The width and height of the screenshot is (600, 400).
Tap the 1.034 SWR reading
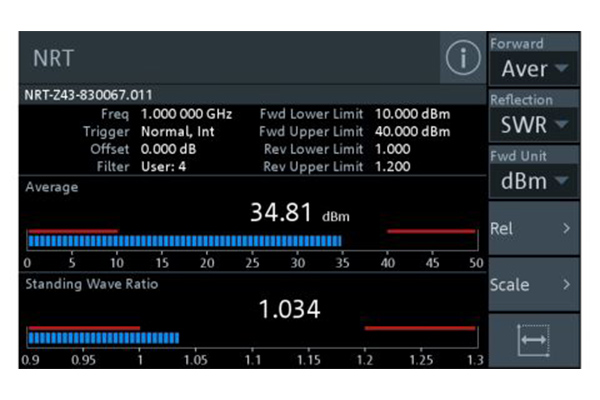(x=289, y=310)
